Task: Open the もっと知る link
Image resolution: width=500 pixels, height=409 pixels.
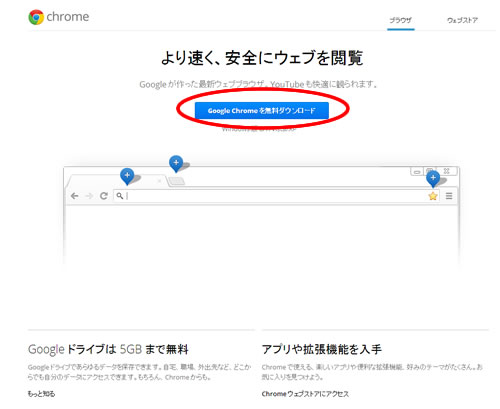Action: click(x=41, y=394)
